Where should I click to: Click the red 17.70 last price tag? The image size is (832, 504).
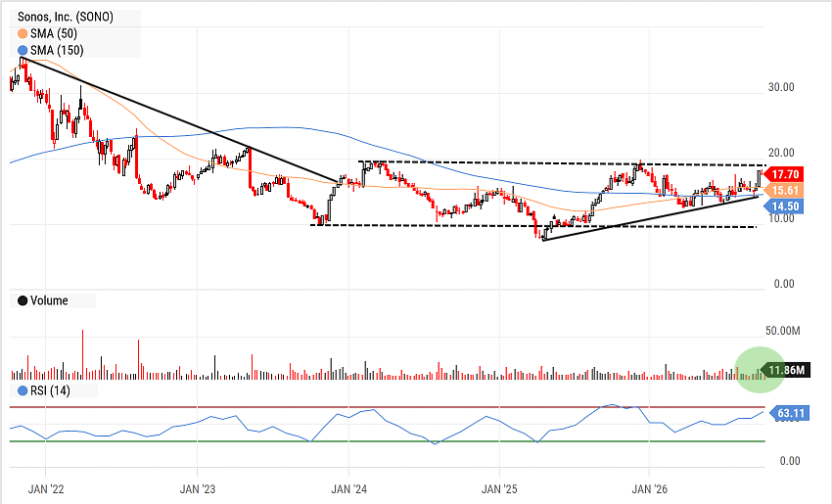pyautogui.click(x=784, y=174)
